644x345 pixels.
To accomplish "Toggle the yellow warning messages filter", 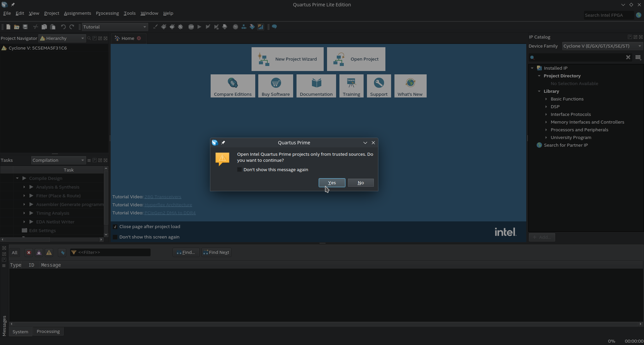I will tap(49, 253).
